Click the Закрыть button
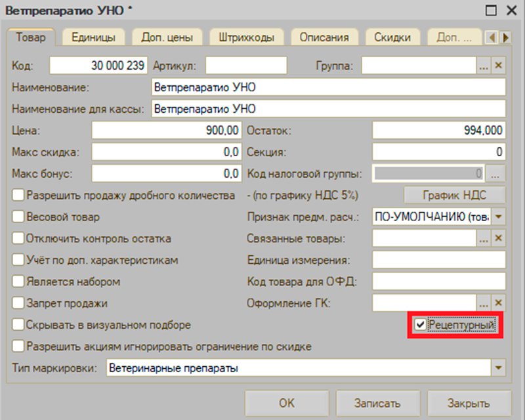Viewport: 525px width, 420px height. (x=469, y=403)
